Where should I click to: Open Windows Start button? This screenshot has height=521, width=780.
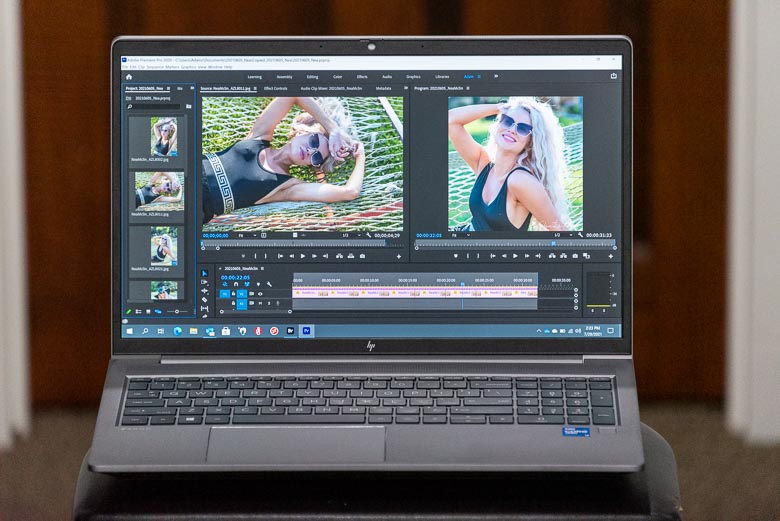[130, 331]
